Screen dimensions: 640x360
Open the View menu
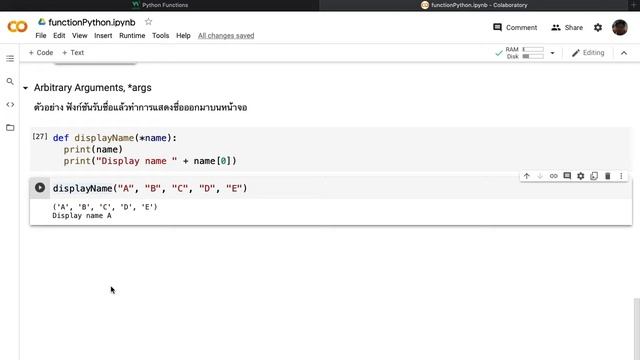pos(80,36)
